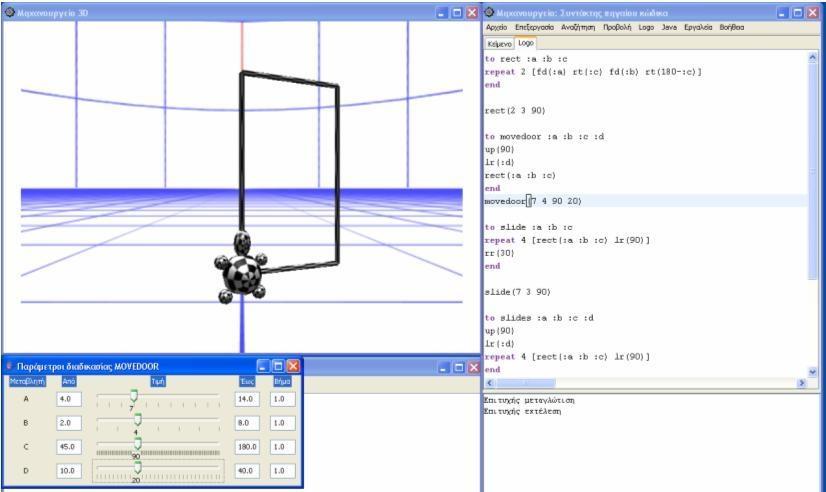Minimize the code editor window

pos(783,13)
